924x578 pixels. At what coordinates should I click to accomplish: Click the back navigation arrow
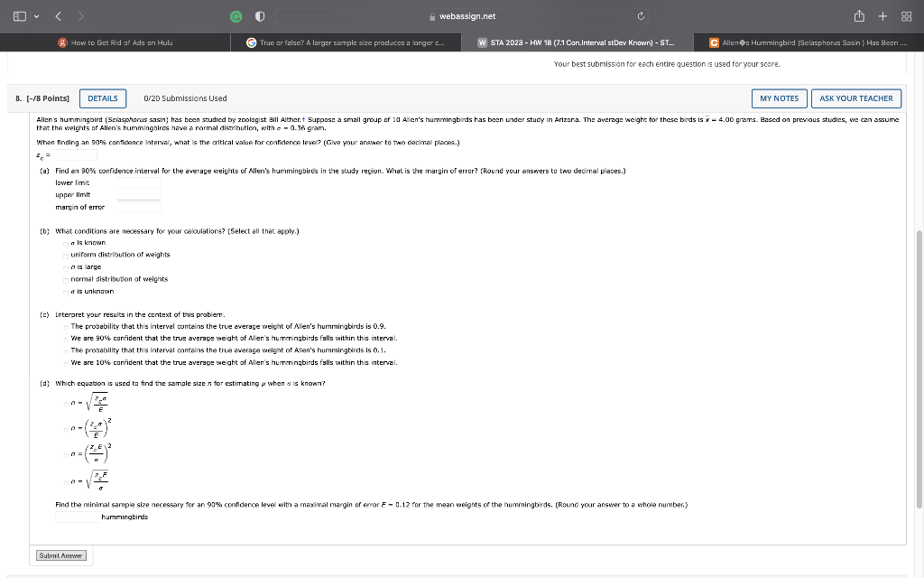tap(60, 15)
